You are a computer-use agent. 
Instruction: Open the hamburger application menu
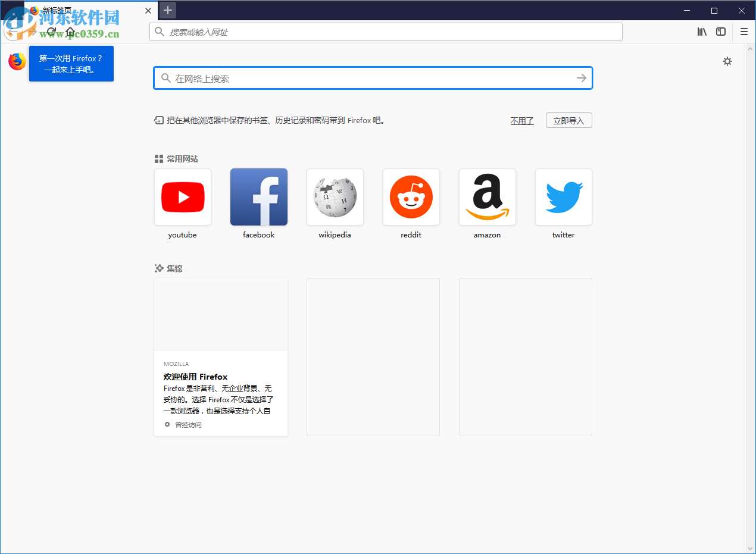743,32
